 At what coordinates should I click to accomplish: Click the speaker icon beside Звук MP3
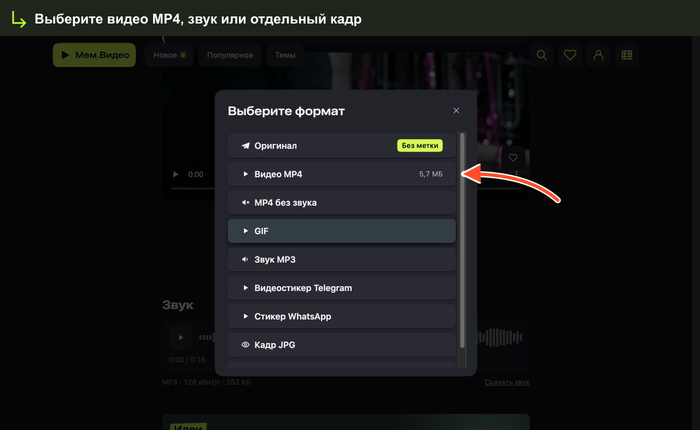pyautogui.click(x=245, y=259)
